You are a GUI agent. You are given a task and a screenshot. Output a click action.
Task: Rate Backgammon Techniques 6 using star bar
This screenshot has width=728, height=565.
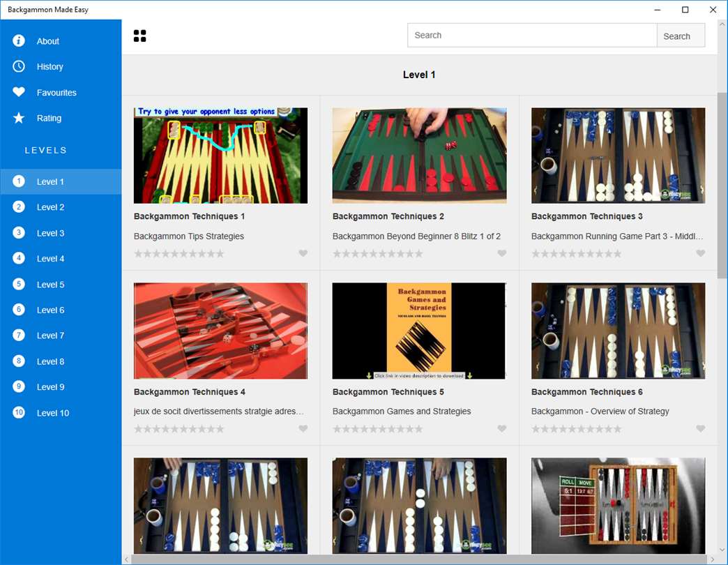pos(576,429)
